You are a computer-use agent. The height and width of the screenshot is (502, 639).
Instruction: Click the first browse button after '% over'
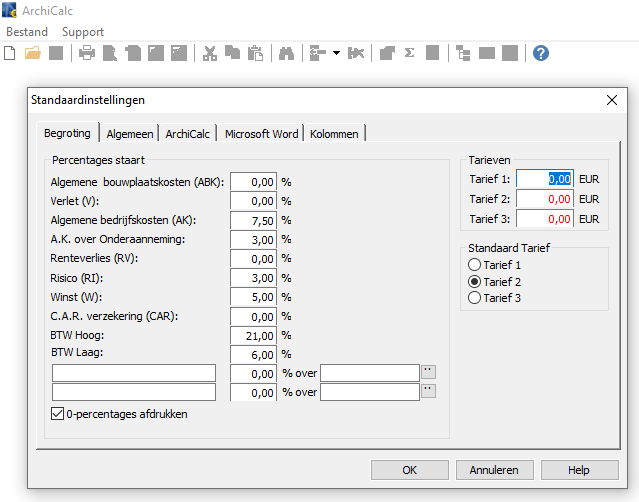pyautogui.click(x=428, y=372)
